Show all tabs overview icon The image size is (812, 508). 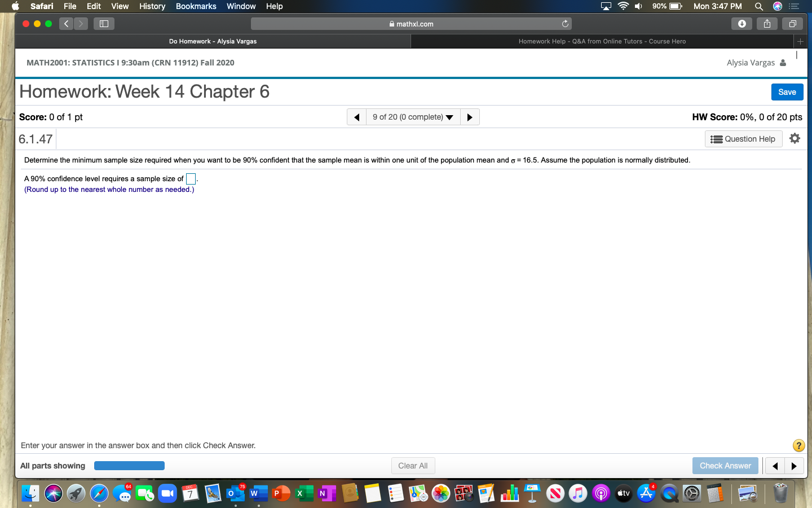pos(792,24)
